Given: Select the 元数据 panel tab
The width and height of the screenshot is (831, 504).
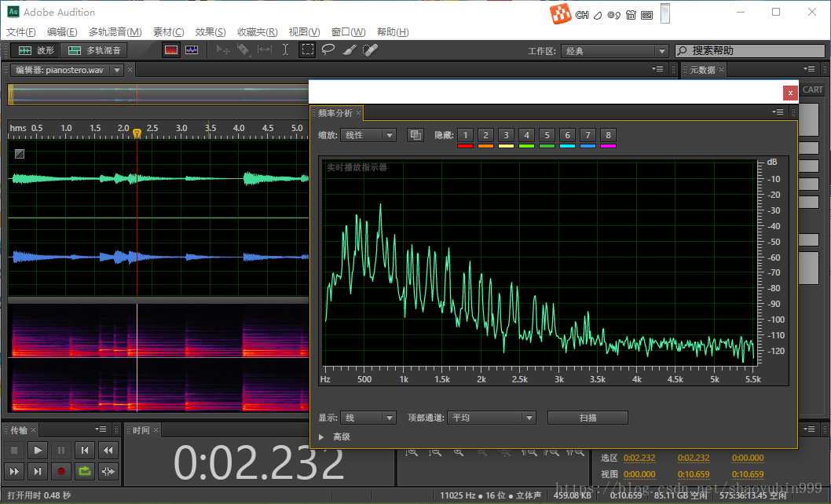Looking at the screenshot, I should [701, 69].
